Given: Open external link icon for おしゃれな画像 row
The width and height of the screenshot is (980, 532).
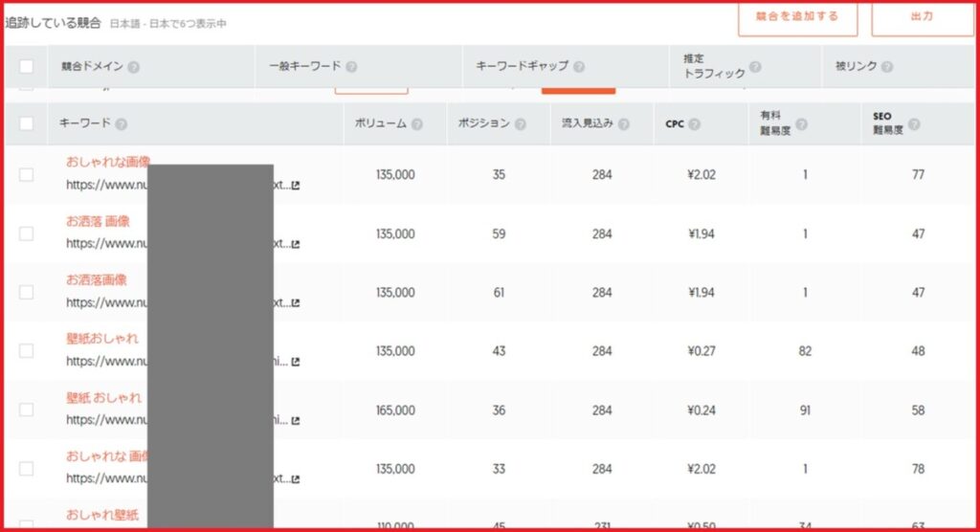Looking at the screenshot, I should pyautogui.click(x=296, y=186).
